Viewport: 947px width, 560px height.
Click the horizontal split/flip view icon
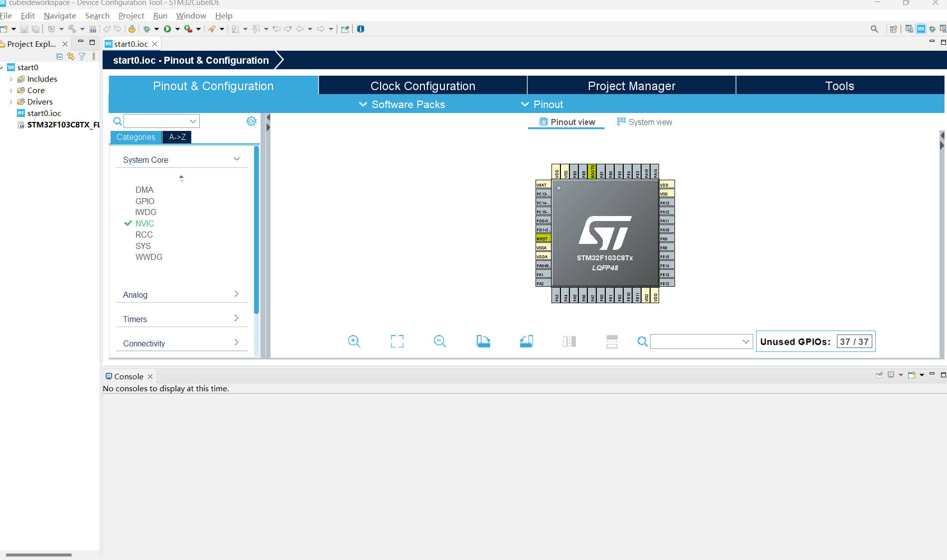[x=612, y=341]
